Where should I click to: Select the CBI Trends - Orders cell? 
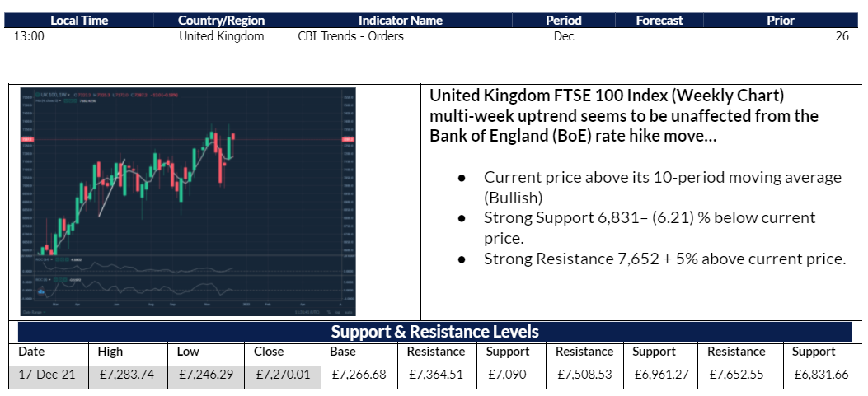[x=350, y=36]
